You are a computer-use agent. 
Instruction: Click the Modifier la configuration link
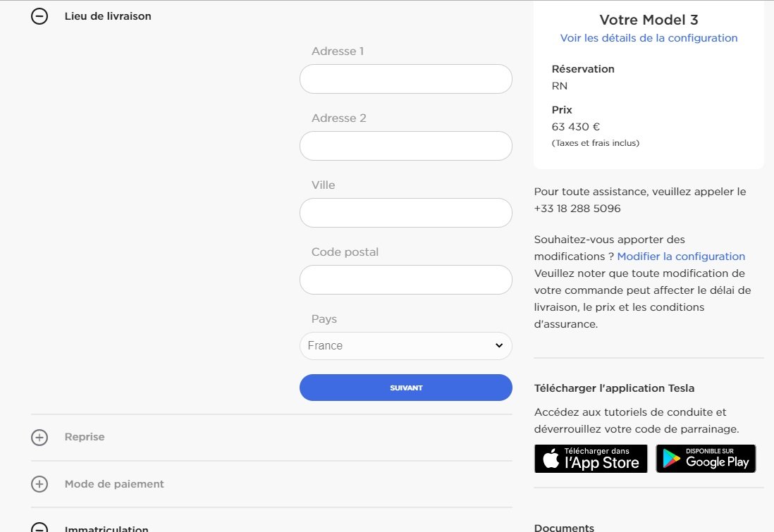click(x=681, y=256)
